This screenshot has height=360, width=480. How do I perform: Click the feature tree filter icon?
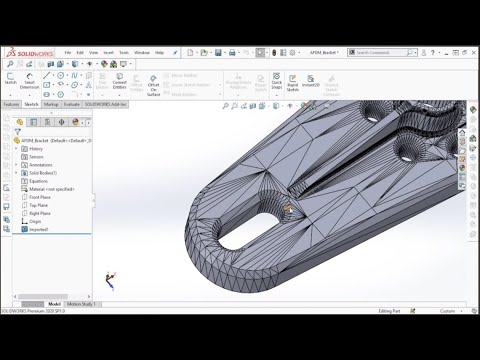(18, 132)
